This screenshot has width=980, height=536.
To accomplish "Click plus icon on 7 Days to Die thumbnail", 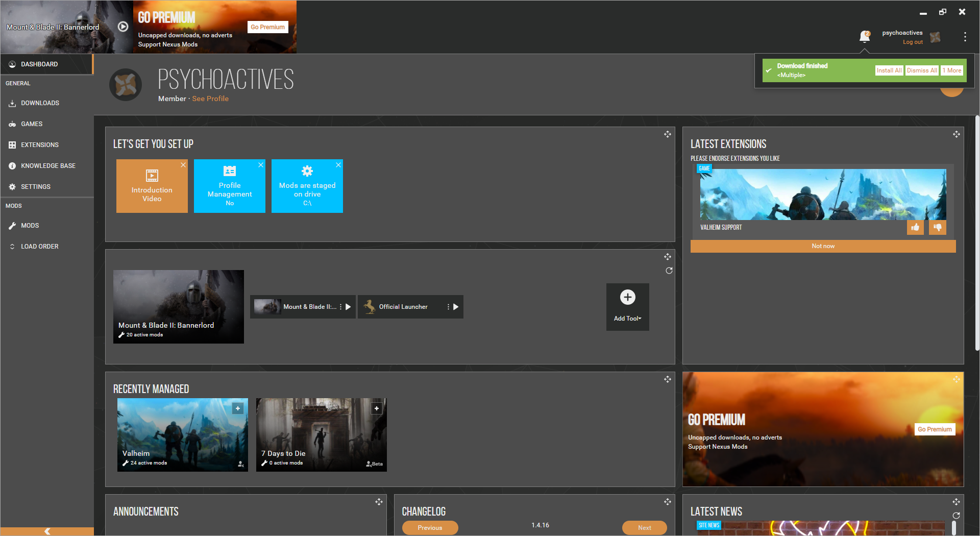I will point(377,408).
